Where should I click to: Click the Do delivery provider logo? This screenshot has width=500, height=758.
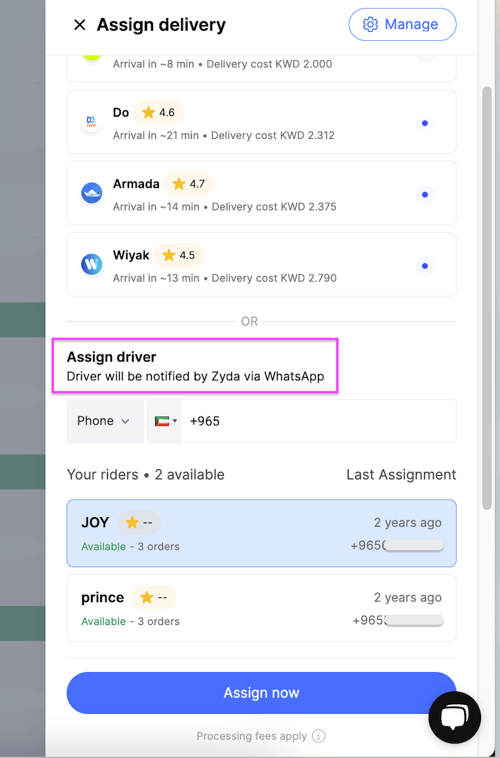[x=91, y=121]
